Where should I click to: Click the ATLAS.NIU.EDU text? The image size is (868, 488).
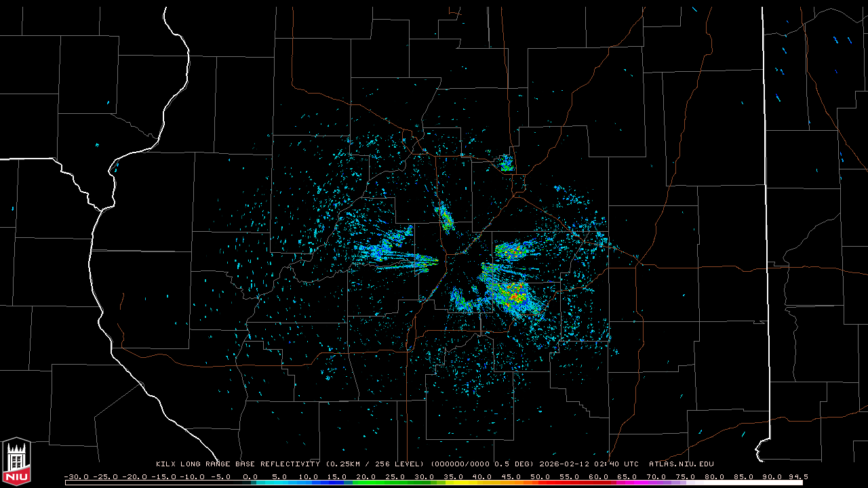tap(682, 464)
